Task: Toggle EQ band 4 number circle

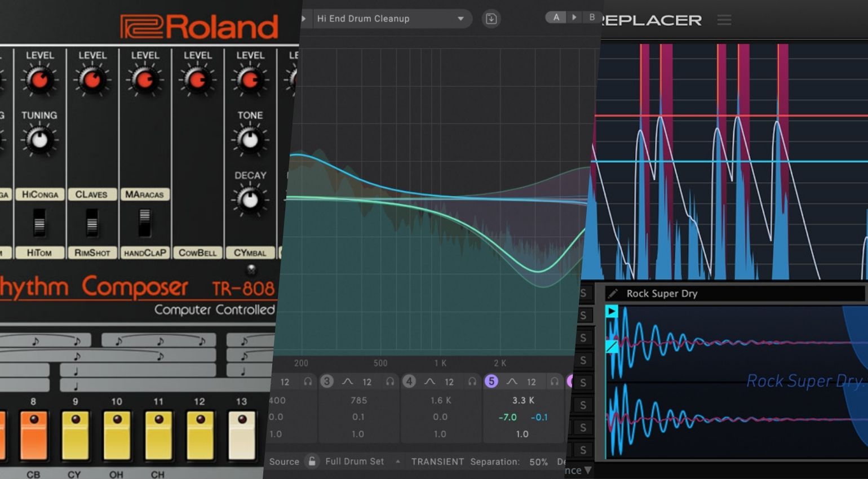Action: point(409,382)
